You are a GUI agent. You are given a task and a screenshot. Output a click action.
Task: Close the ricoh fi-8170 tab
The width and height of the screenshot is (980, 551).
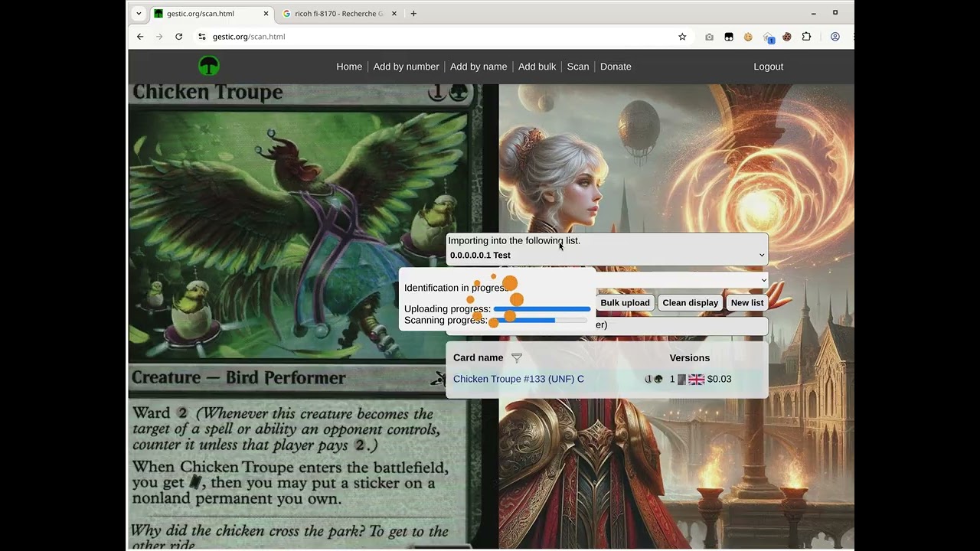394,14
